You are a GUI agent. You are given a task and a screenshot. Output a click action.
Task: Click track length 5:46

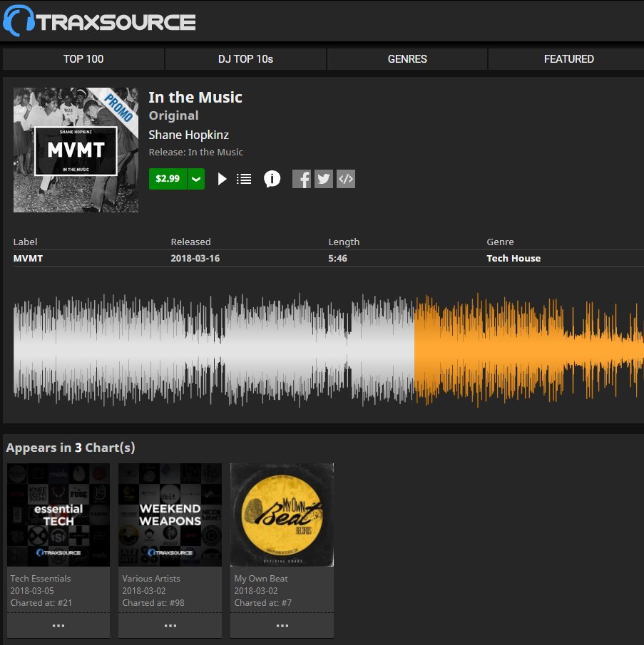pyautogui.click(x=337, y=258)
